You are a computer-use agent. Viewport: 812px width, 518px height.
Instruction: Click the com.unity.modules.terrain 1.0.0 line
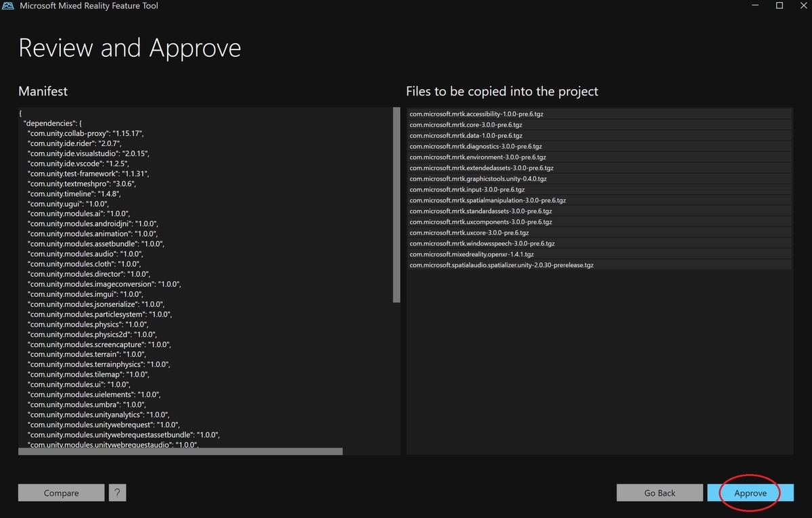pyautogui.click(x=87, y=354)
